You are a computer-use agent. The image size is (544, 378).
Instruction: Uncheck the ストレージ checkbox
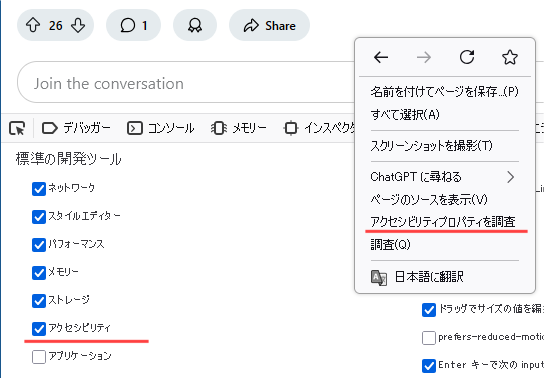point(39,301)
